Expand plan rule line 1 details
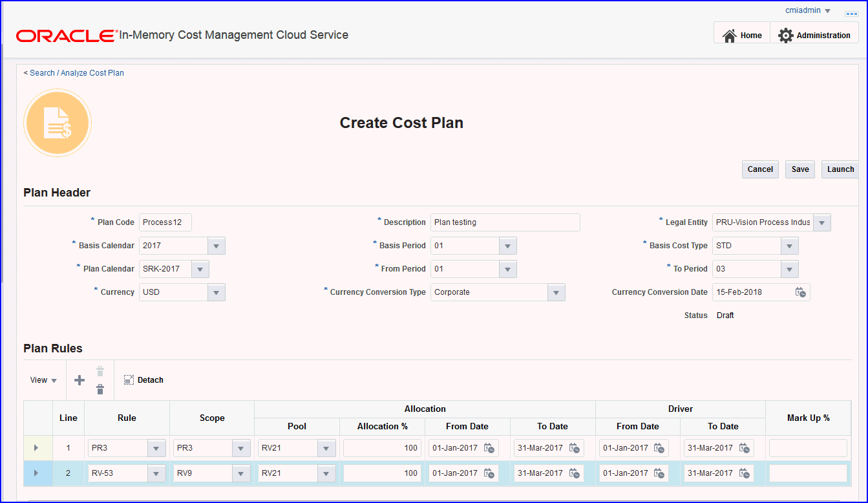 point(36,448)
